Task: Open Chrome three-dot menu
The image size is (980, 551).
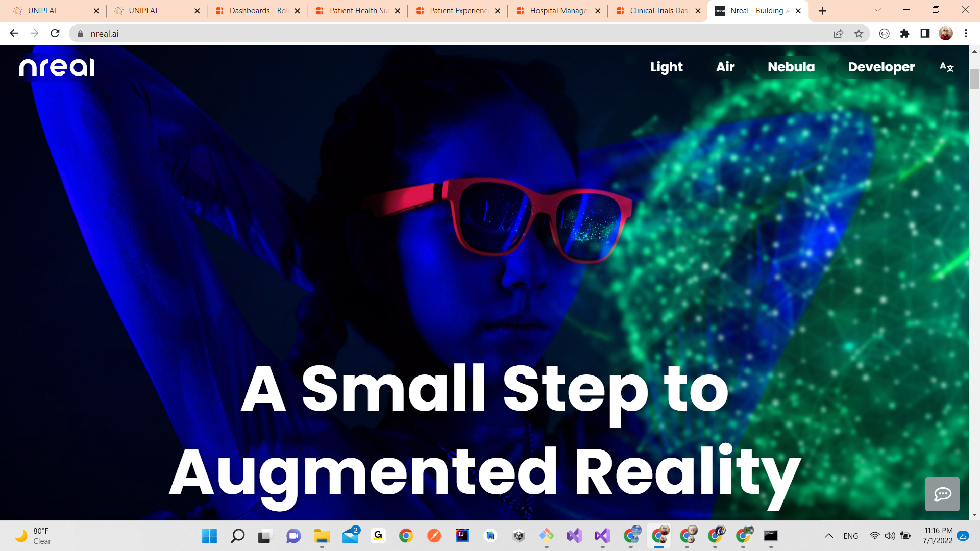Action: 966,34
